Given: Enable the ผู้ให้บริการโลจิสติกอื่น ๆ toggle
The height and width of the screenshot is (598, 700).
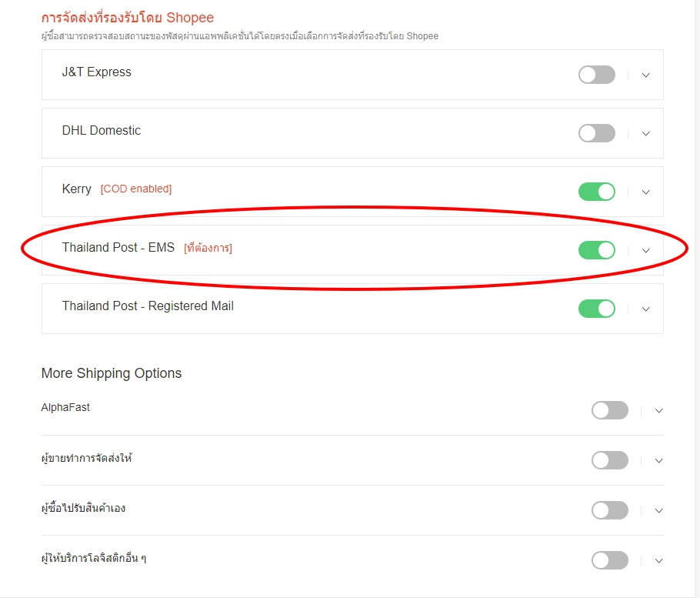Looking at the screenshot, I should [x=610, y=560].
